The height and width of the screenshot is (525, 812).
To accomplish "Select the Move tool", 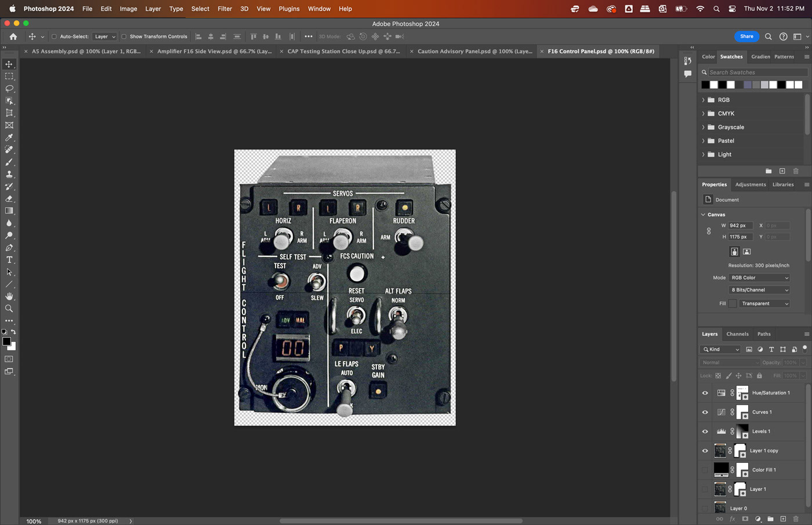I will [x=9, y=64].
